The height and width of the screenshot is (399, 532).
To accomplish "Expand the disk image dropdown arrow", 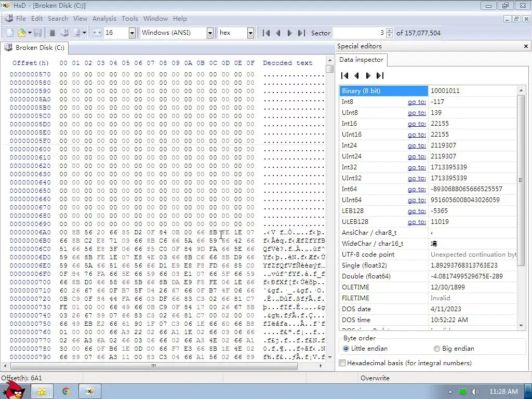I will point(84,33).
